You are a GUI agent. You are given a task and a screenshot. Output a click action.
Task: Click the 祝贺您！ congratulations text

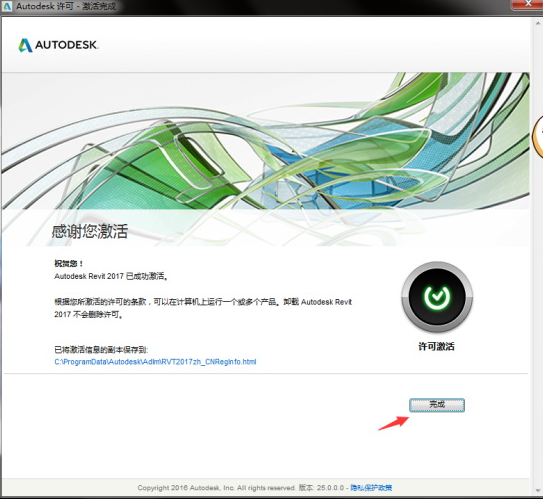[69, 264]
